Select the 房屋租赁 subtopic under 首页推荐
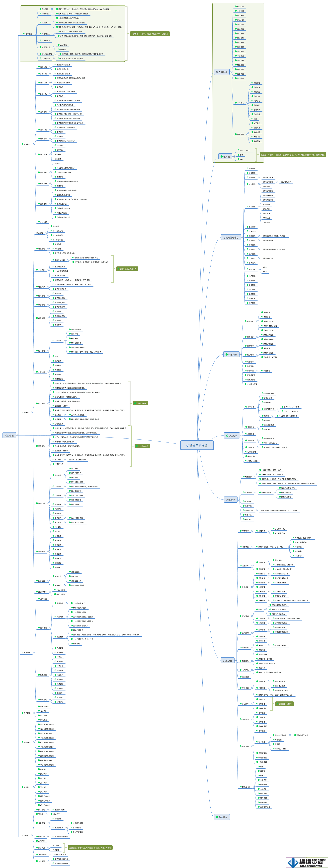This screenshot has width=329, height=868. pyautogui.click(x=58, y=154)
